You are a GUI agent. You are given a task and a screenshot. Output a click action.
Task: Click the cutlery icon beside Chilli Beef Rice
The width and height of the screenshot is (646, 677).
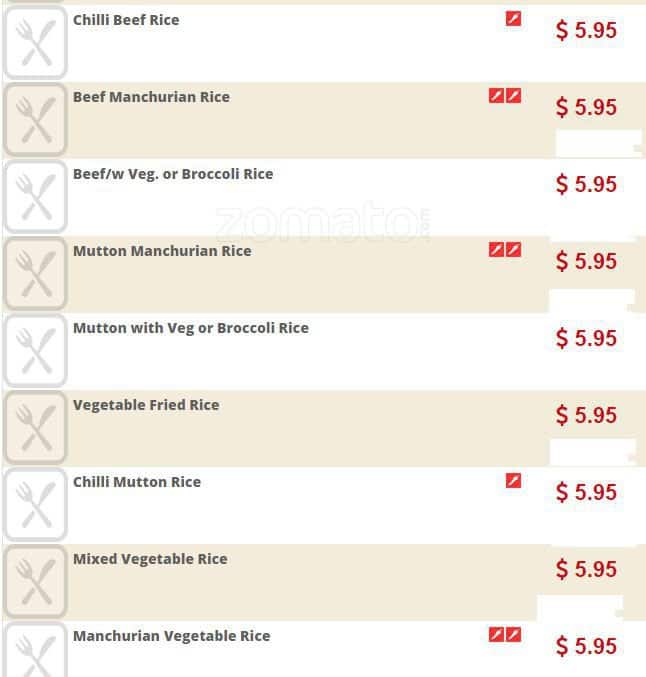click(x=35, y=45)
